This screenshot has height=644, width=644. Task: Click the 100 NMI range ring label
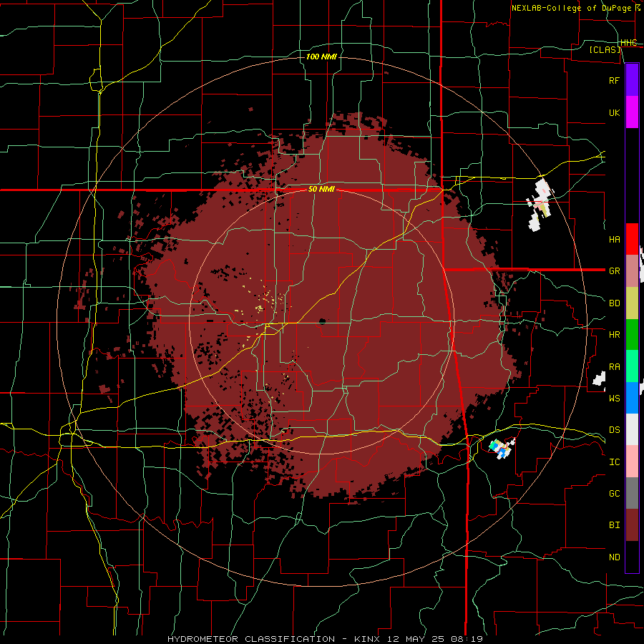point(321,57)
